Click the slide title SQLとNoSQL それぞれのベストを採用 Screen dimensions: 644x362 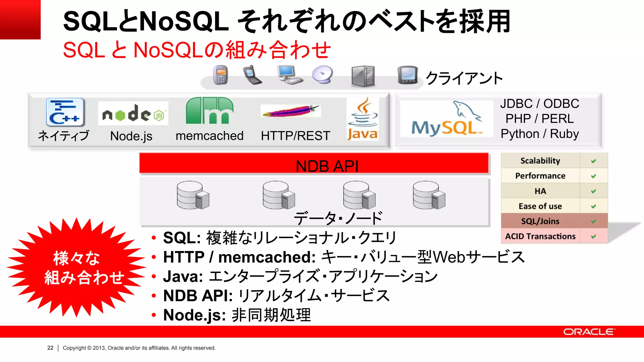tap(287, 21)
